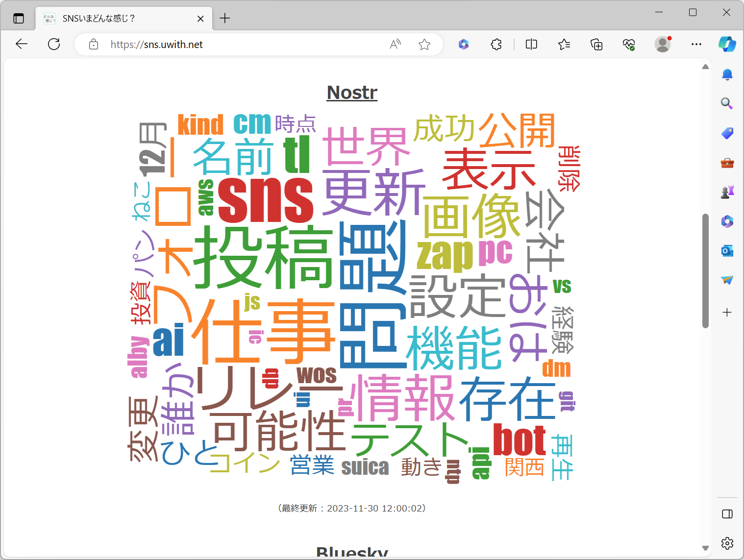
Task: Open a new browser tab
Action: (224, 18)
